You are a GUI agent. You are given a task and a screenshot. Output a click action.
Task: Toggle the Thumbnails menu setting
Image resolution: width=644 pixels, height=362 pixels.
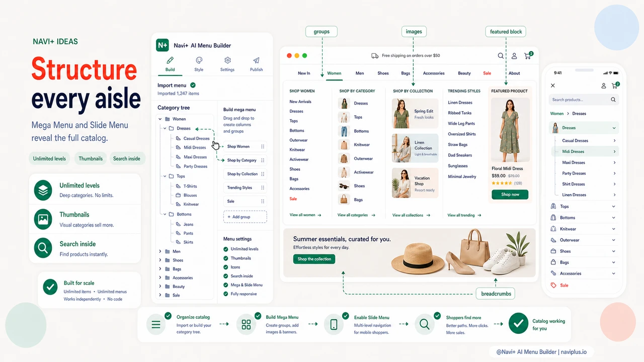tap(226, 258)
